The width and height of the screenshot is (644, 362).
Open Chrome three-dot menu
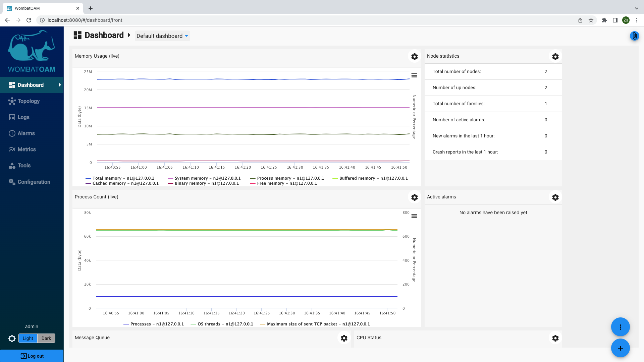(x=637, y=20)
